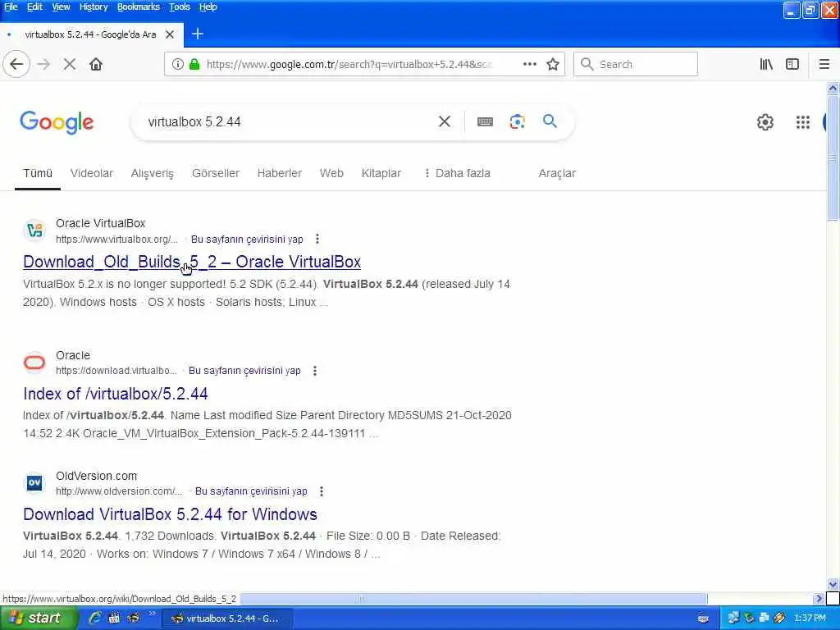Clear the Google search query
This screenshot has height=630, width=840.
[444, 121]
